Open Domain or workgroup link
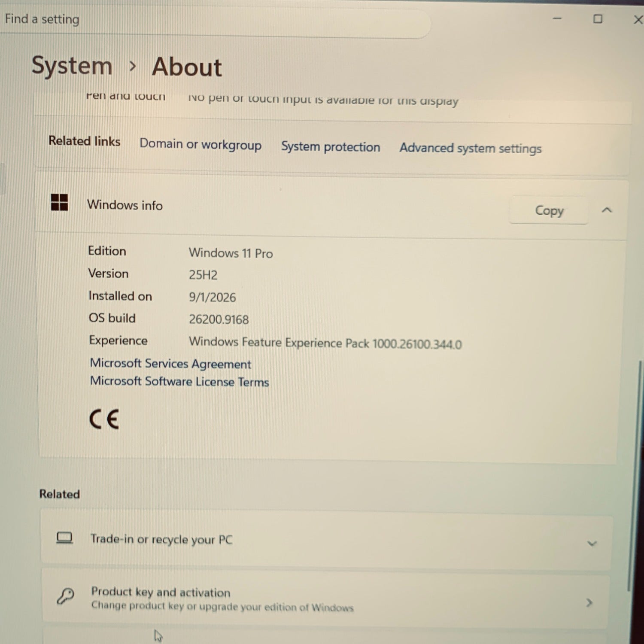The width and height of the screenshot is (644, 644). (x=200, y=144)
